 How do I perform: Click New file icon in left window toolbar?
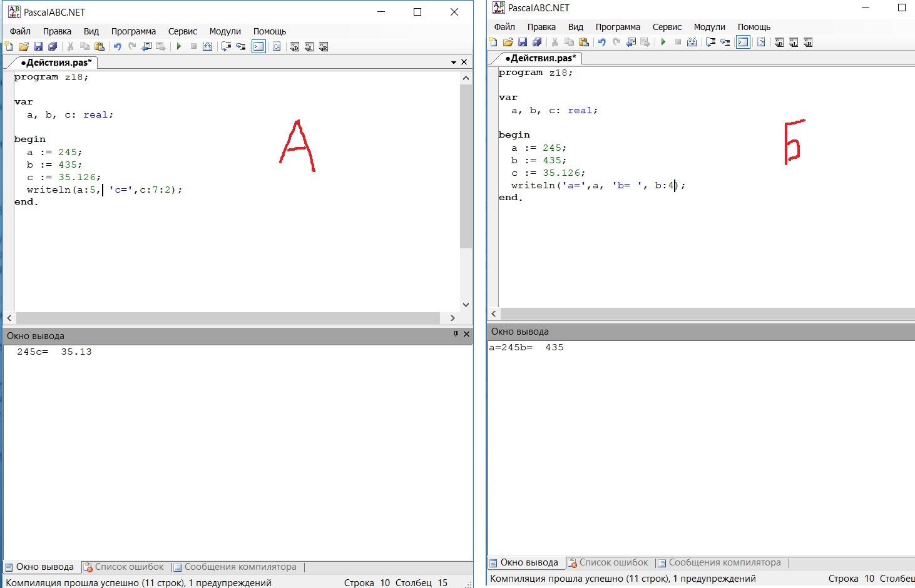(x=9, y=46)
